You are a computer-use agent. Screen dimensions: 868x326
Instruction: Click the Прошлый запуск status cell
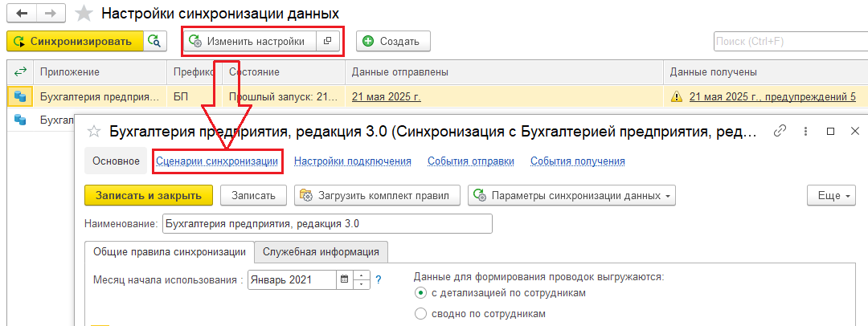click(x=283, y=97)
